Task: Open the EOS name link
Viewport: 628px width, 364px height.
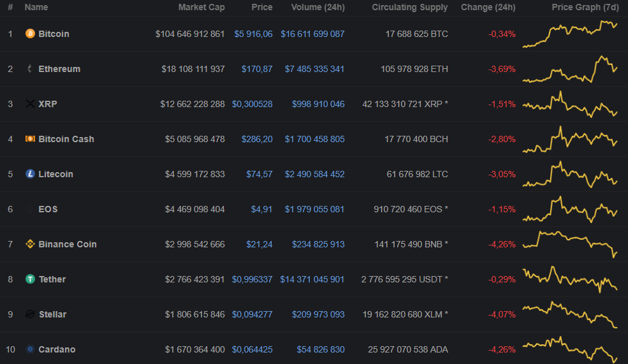Action: (x=48, y=209)
